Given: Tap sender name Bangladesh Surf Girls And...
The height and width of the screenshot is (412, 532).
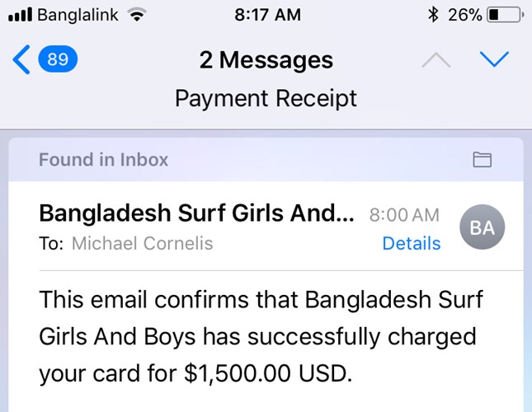Looking at the screenshot, I should coord(196,213).
